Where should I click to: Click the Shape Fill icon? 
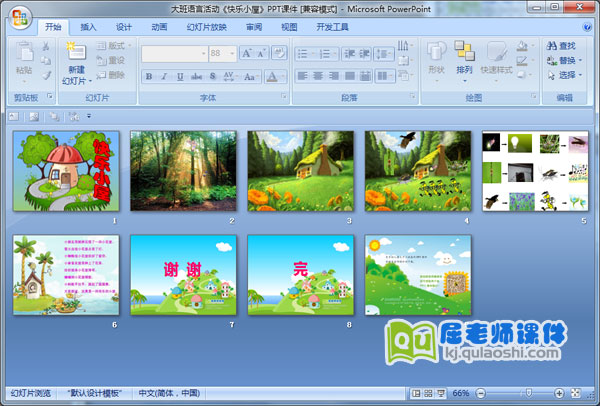pos(522,46)
